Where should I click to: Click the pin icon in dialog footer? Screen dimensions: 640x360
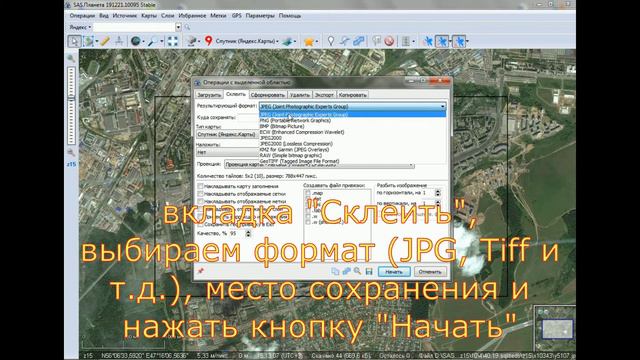point(201,271)
